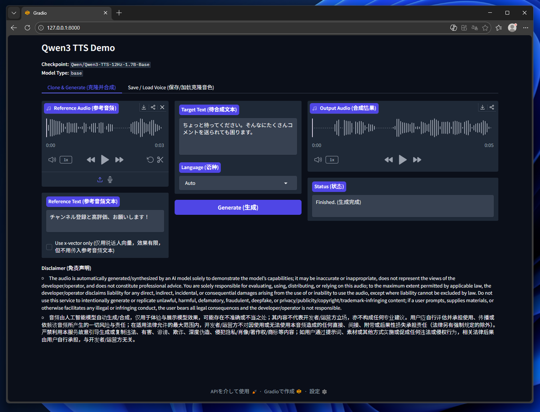Image resolution: width=540 pixels, height=412 pixels.
Task: Open the API usage link in footer
Action: click(233, 392)
